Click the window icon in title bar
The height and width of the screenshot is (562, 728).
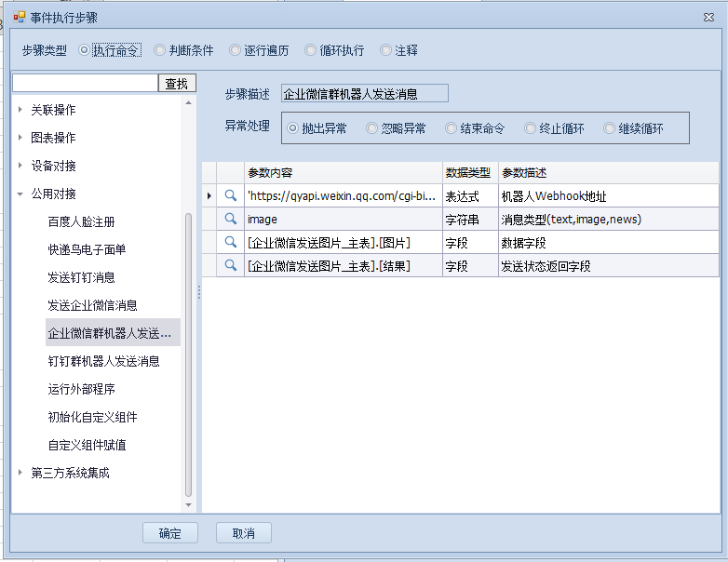pyautogui.click(x=19, y=17)
